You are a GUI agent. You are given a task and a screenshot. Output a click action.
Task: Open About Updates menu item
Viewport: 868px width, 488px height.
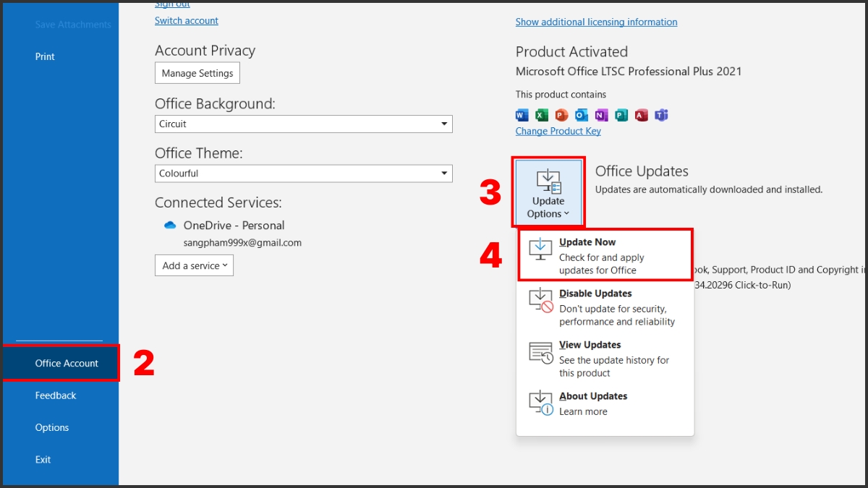[x=605, y=403]
